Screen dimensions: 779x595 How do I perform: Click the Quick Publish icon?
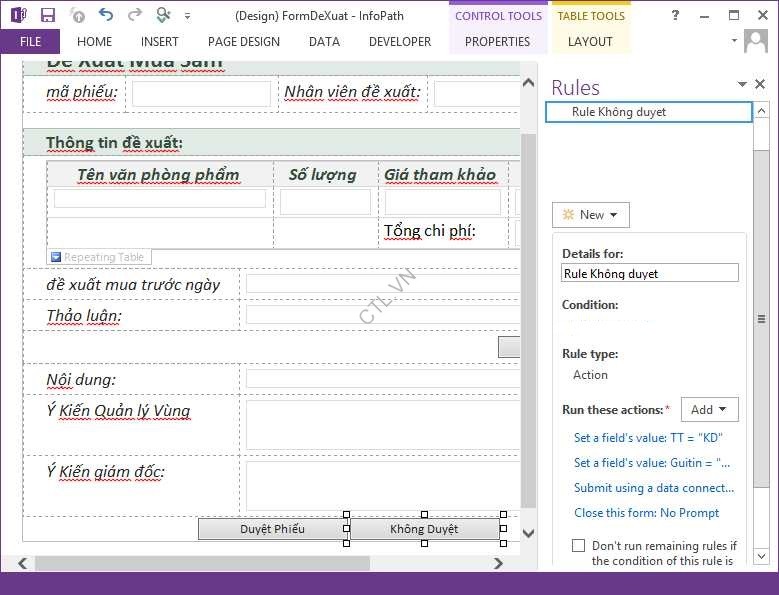tap(78, 15)
